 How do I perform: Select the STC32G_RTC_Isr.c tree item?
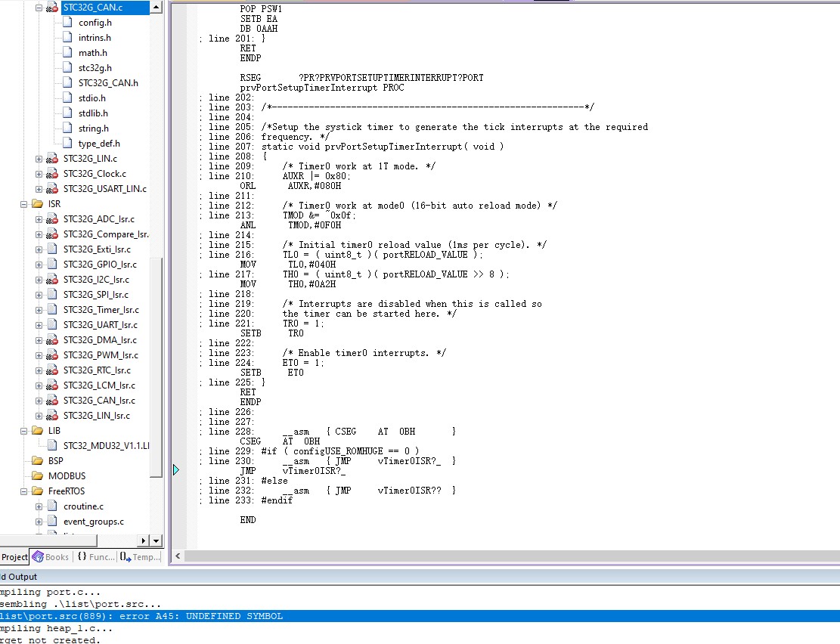97,370
